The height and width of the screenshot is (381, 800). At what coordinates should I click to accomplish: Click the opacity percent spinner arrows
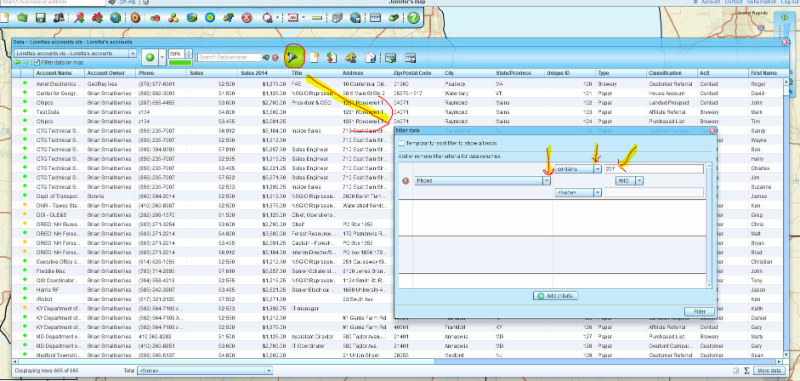click(x=189, y=54)
